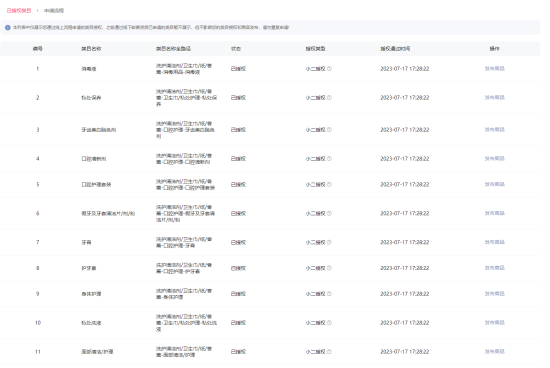Click the help icon beside 小二授权 in row 7
Viewport: 550px width, 368px height.
tap(329, 242)
